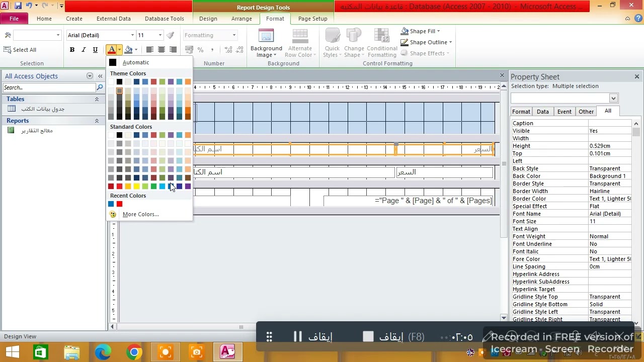Toggle Underline formatting button

95,50
